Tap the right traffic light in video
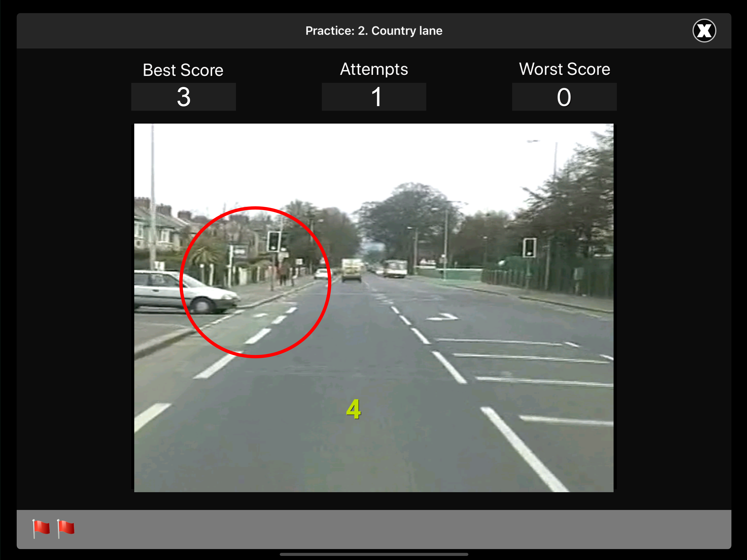747x560 pixels. (529, 247)
